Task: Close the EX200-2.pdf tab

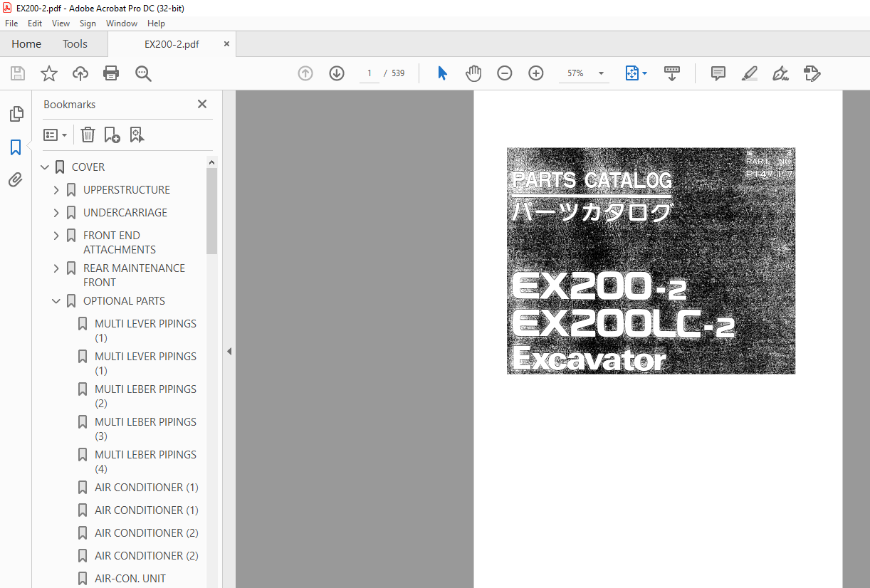Action: (226, 44)
